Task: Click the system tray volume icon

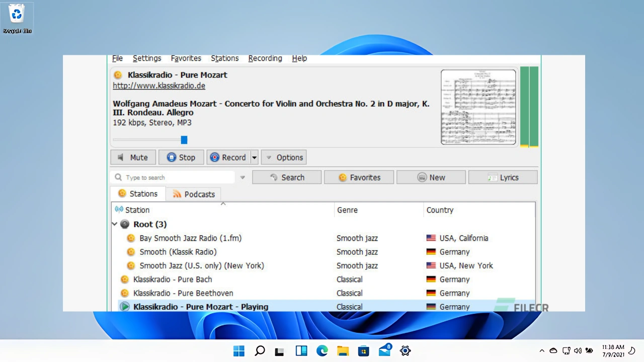Action: [578, 350]
